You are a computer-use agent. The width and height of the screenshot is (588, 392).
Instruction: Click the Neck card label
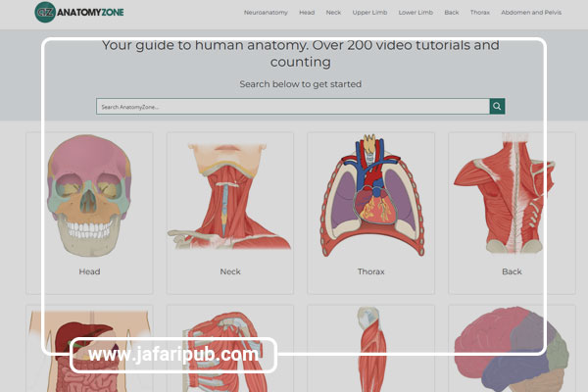coord(230,271)
